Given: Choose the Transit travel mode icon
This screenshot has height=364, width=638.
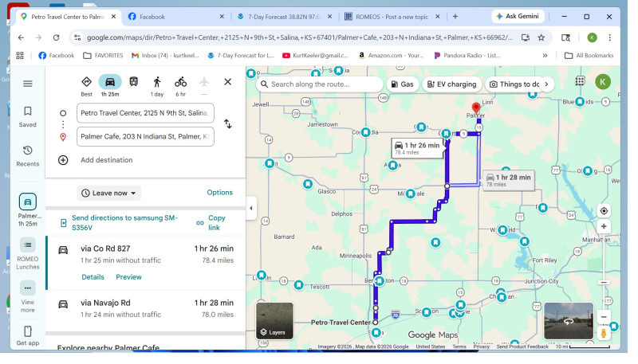Looking at the screenshot, I should [x=133, y=82].
